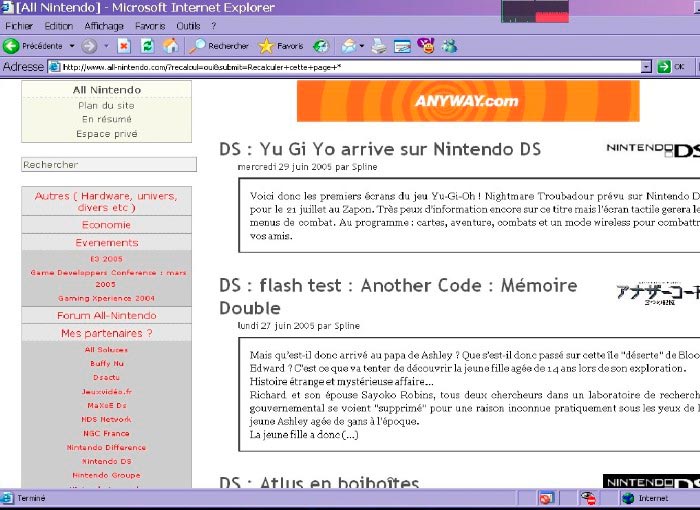Screen dimensions: 700x510
Task: Click the Nintendo DS logo beside the Atlus article
Action: tap(651, 481)
